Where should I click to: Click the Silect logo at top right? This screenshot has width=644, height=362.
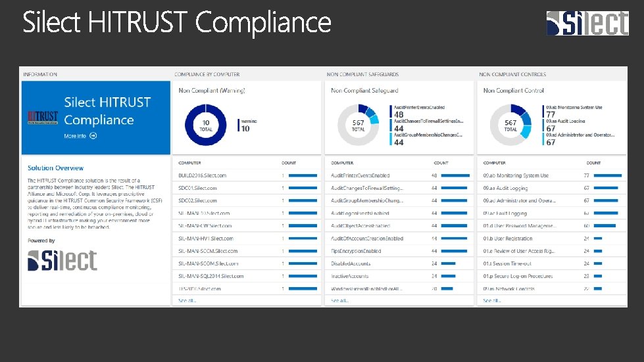[587, 23]
